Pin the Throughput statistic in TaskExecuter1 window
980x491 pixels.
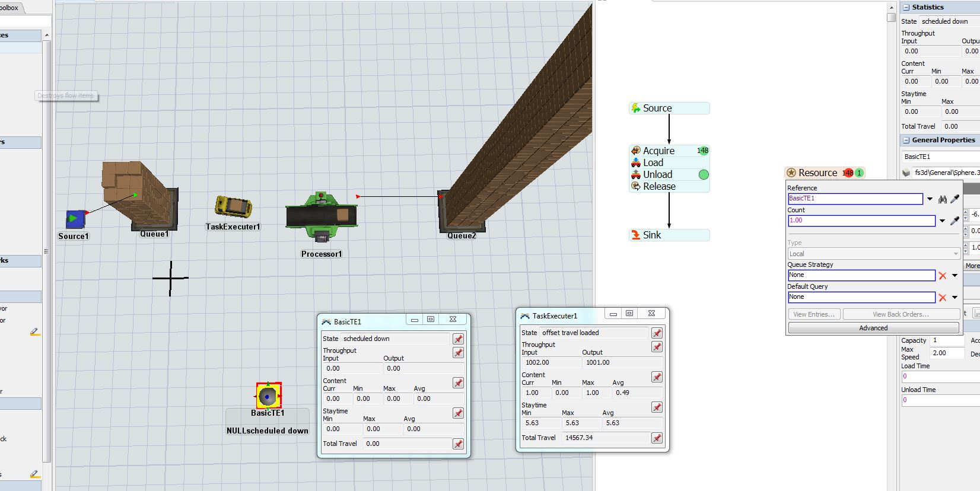(x=657, y=347)
